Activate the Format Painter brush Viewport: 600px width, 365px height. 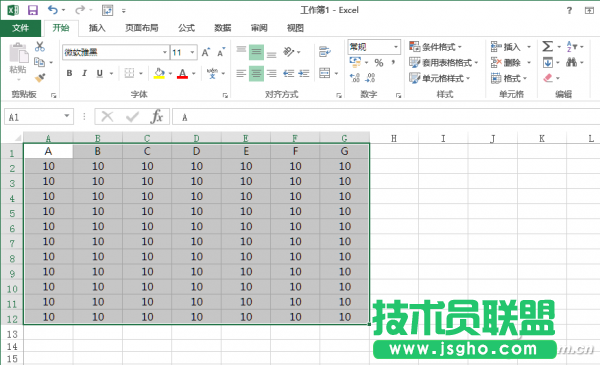point(40,78)
